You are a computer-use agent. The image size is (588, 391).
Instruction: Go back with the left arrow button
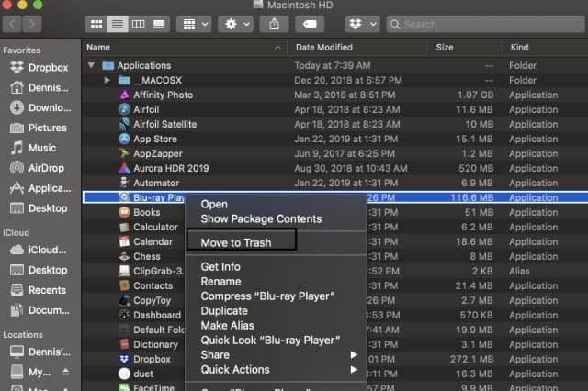pos(13,24)
